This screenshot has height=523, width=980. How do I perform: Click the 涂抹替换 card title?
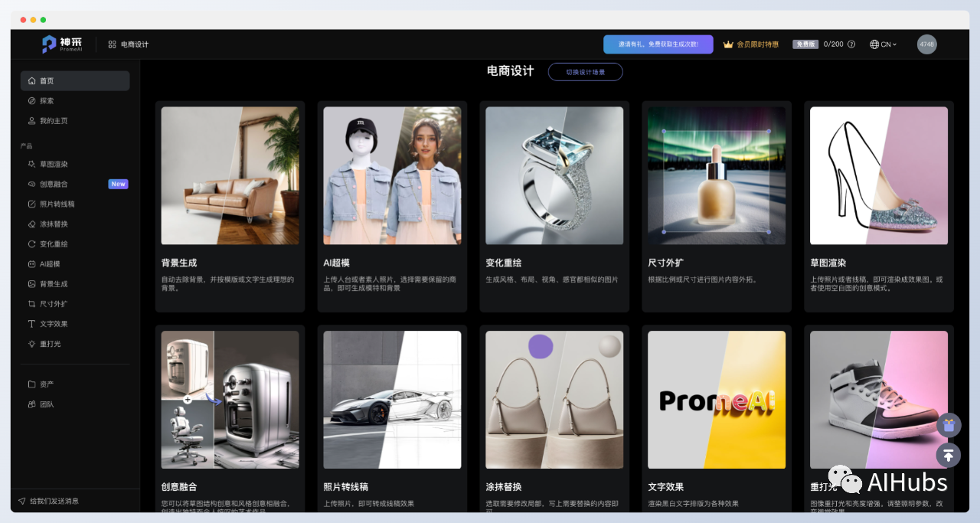pyautogui.click(x=504, y=487)
